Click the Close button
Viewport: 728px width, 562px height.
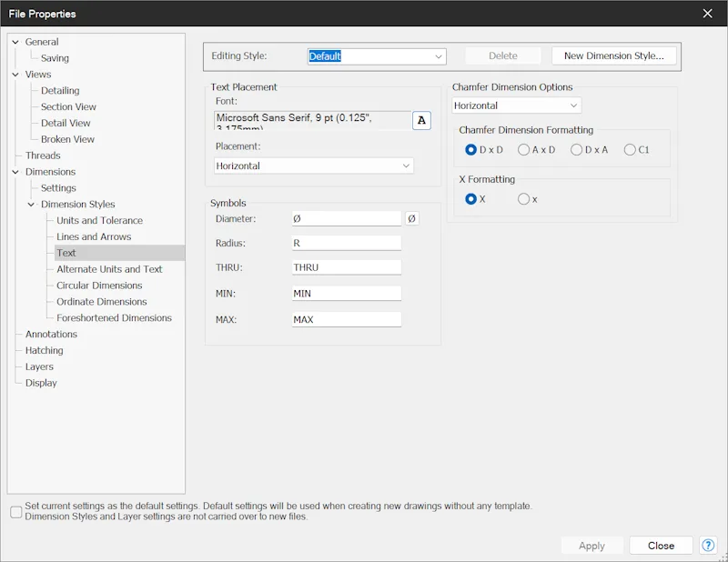(662, 546)
